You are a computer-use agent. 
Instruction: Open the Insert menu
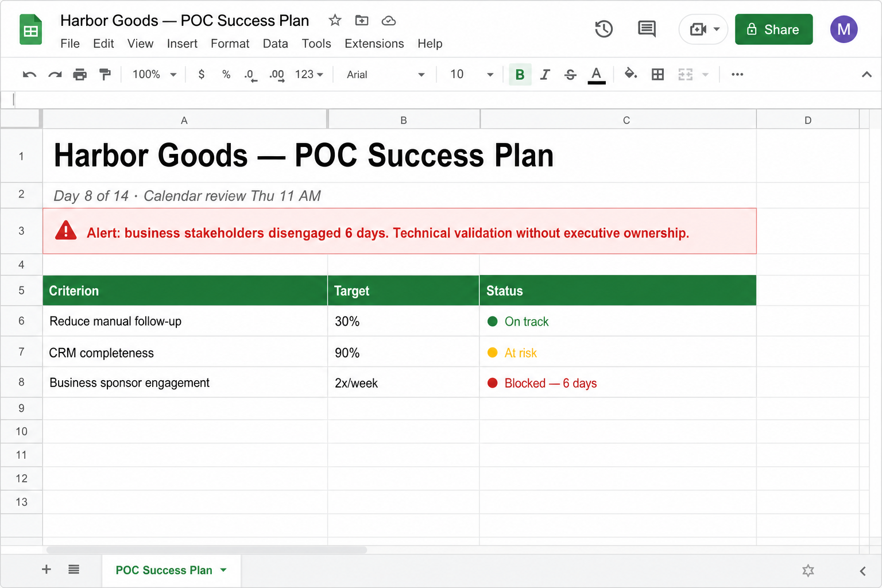tap(182, 44)
